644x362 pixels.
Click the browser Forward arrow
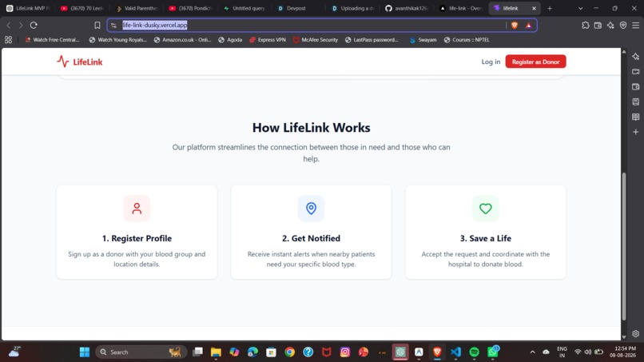(21, 25)
